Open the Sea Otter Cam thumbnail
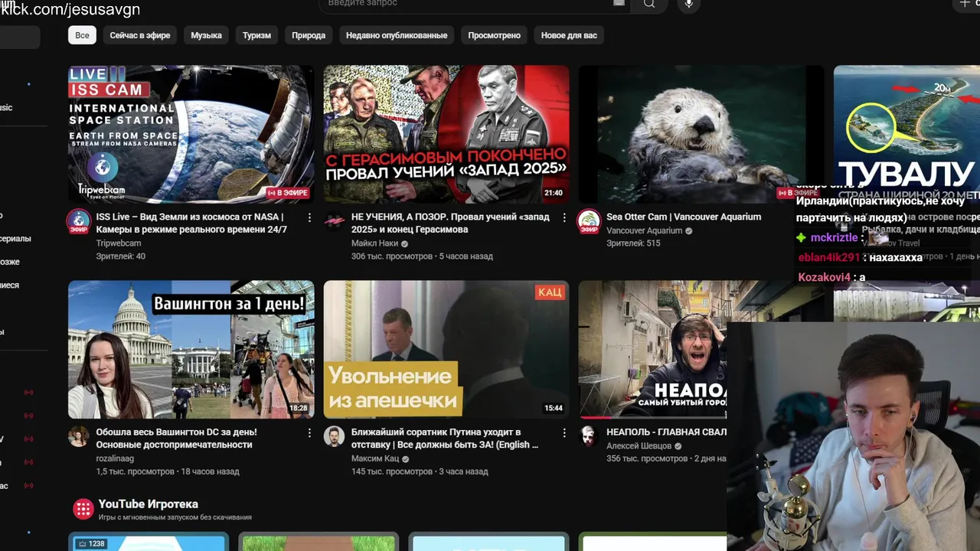The height and width of the screenshot is (551, 980). pyautogui.click(x=701, y=134)
